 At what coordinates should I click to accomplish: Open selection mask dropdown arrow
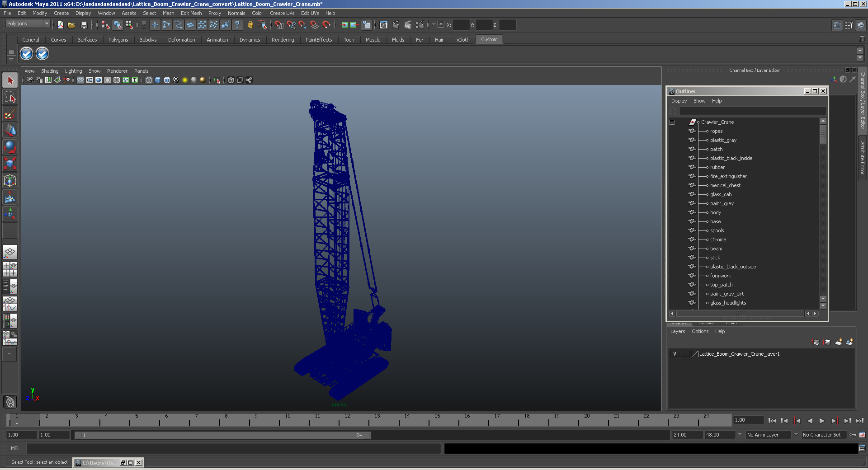(144, 25)
